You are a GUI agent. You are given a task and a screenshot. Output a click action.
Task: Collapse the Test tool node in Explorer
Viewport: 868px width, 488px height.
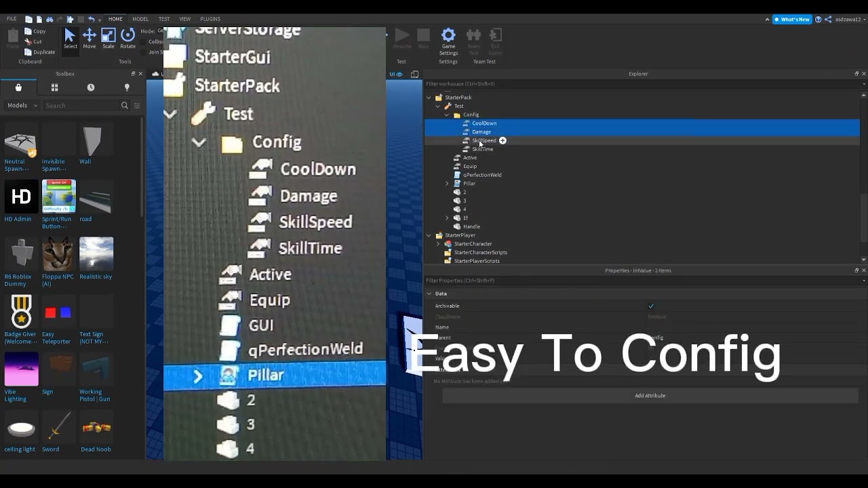tap(437, 106)
